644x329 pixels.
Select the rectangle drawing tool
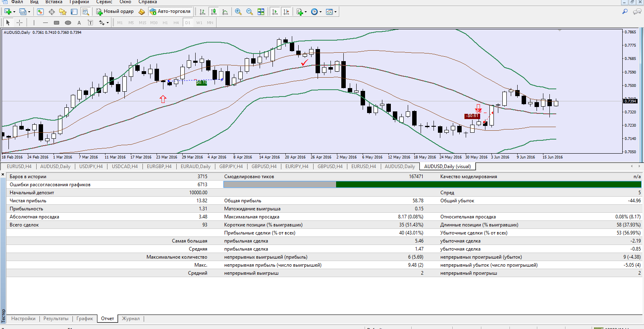[x=56, y=23]
